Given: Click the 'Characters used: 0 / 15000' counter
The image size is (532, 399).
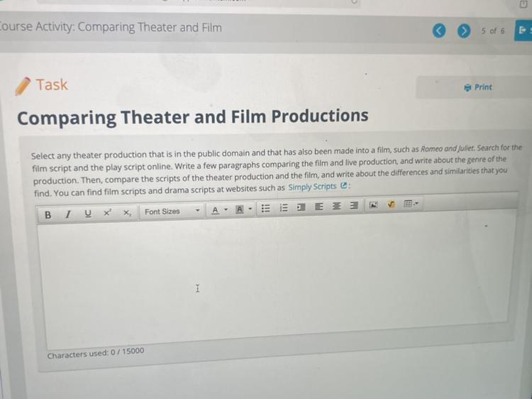Looking at the screenshot, I should (96, 353).
